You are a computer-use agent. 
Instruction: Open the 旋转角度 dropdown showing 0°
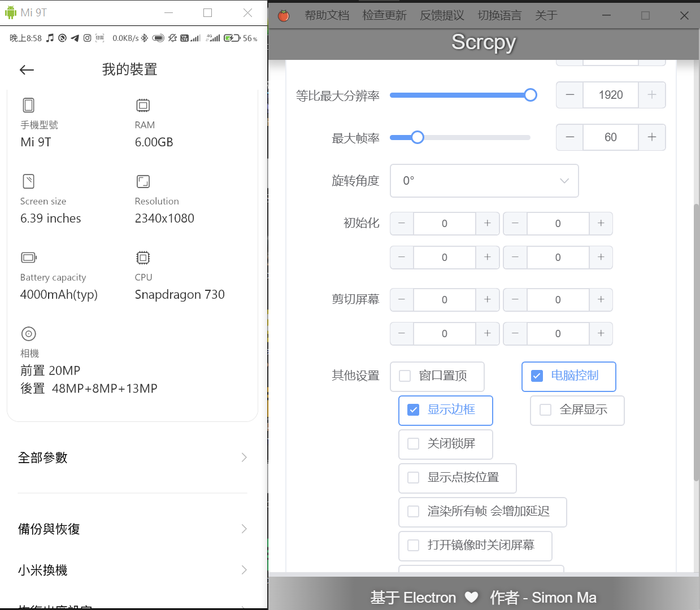pos(484,181)
